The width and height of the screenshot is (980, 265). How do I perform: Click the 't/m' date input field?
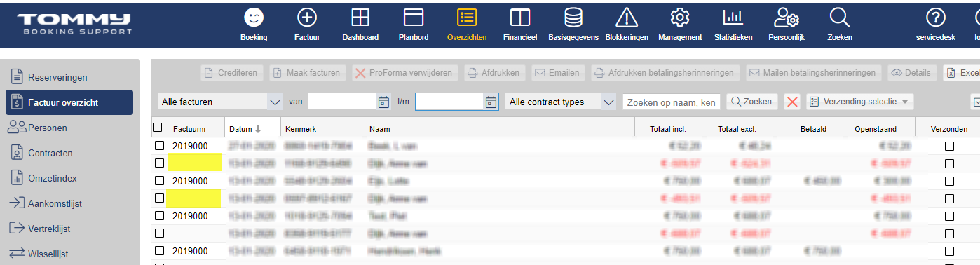449,102
